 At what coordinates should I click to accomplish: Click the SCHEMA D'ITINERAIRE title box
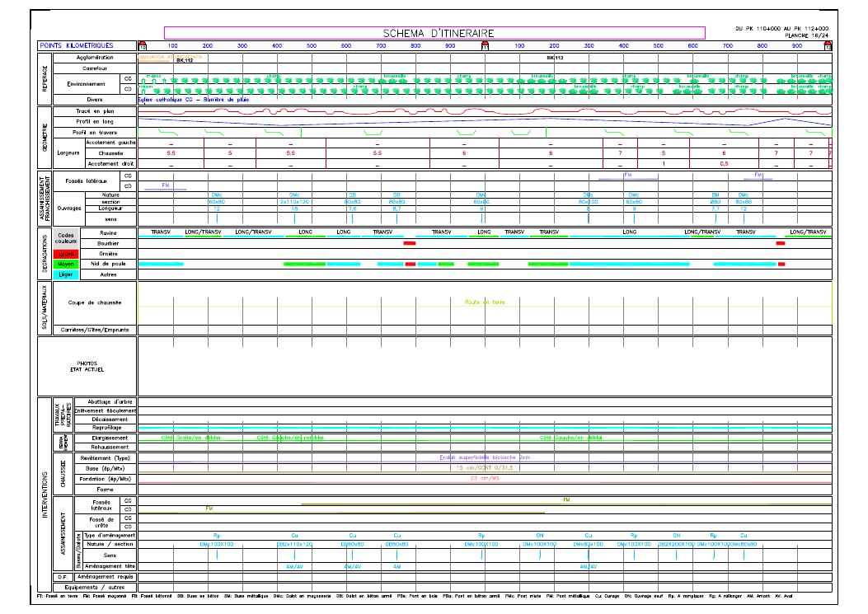coord(434,33)
